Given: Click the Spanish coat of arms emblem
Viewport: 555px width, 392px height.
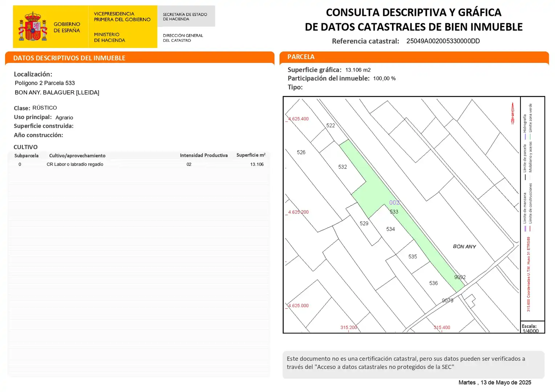Looking at the screenshot, I should (x=33, y=26).
